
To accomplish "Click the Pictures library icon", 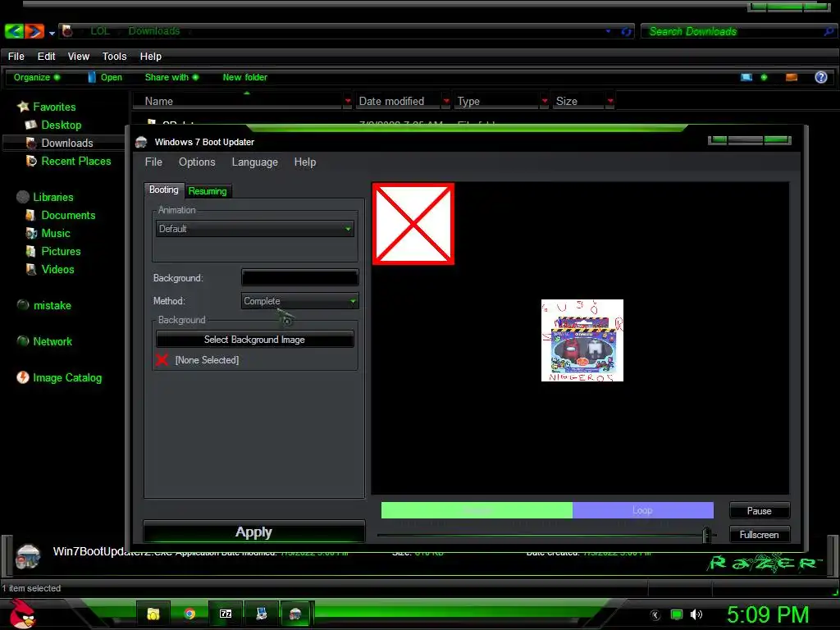I will (x=31, y=251).
